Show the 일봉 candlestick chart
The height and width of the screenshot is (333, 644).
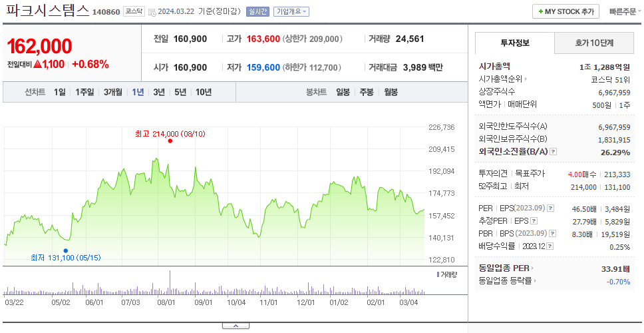343,92
